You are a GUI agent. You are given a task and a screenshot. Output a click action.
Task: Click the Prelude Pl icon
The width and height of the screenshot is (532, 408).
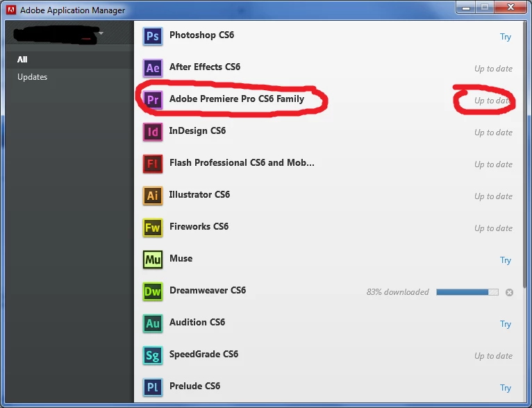(153, 387)
